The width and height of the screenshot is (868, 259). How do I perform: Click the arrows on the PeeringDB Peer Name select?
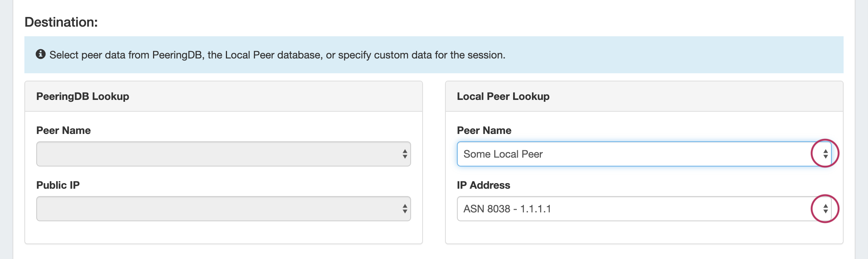(405, 154)
